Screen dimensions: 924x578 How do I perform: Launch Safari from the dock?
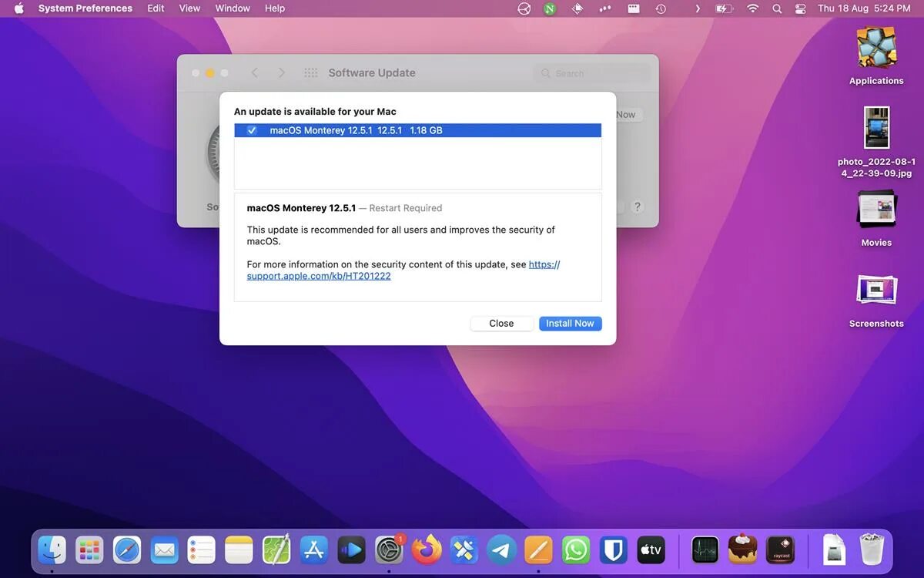pyautogui.click(x=127, y=549)
